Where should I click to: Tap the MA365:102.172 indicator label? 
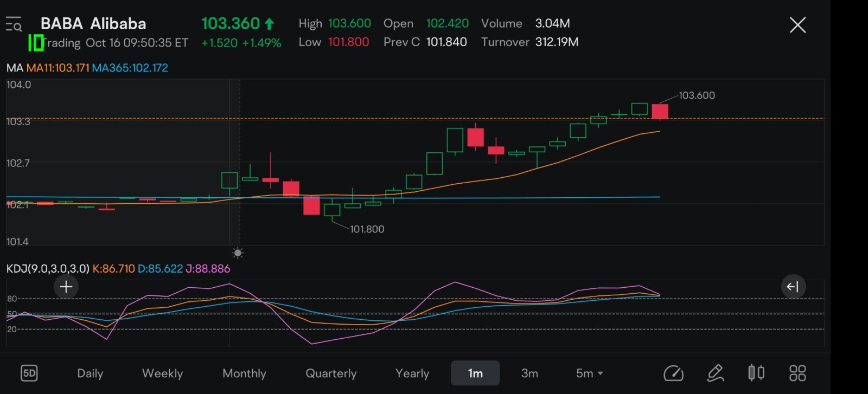[x=130, y=68]
